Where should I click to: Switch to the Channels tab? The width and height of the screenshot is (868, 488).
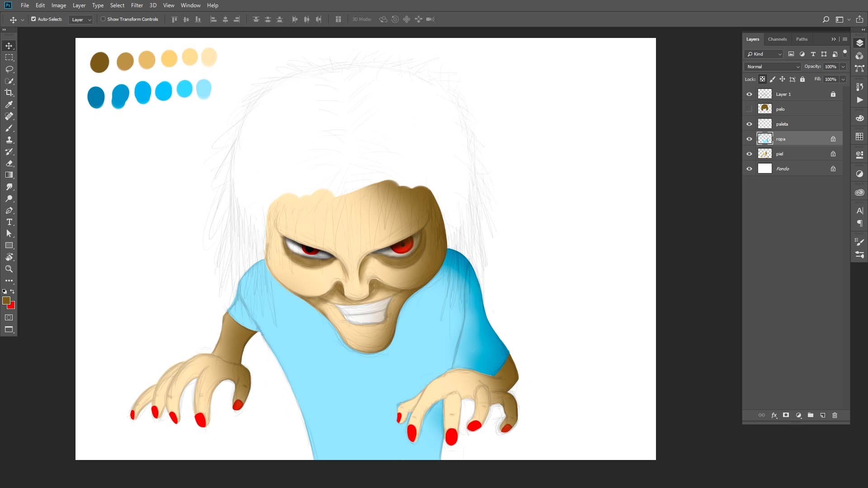[777, 39]
